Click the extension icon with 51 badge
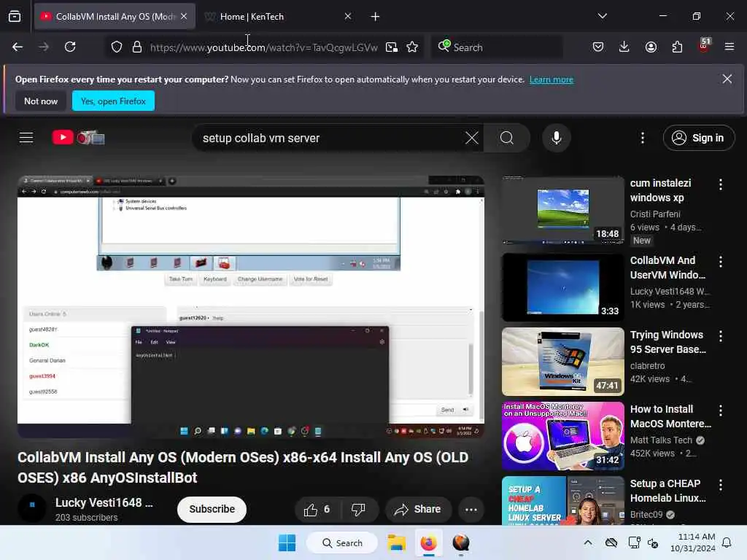This screenshot has height=560, width=747. (x=704, y=46)
